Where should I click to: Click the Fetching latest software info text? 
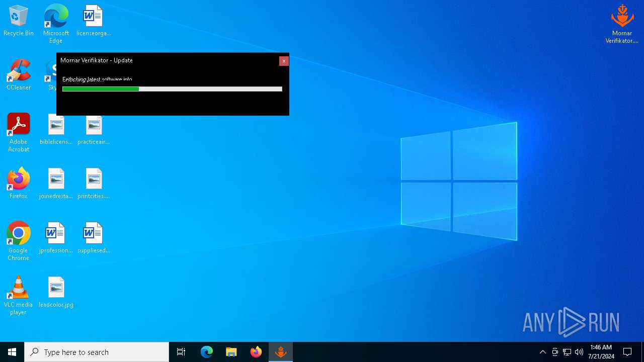point(97,79)
